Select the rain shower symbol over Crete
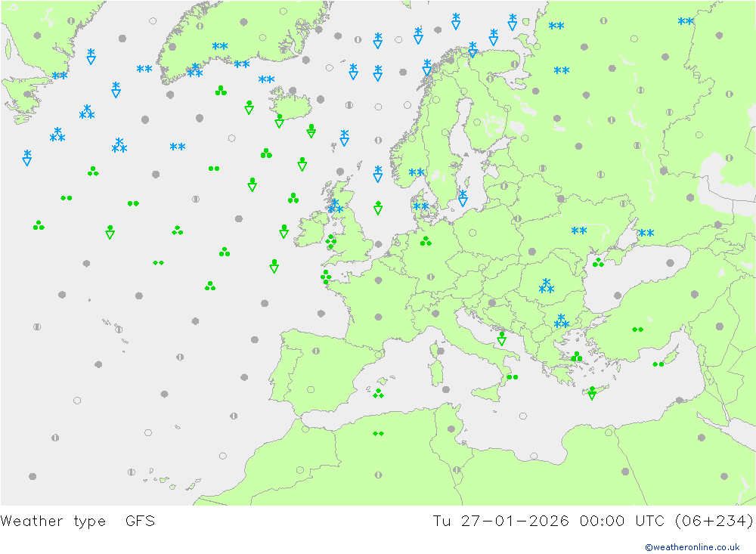Image resolution: width=756 pixels, height=554 pixels. tap(592, 393)
